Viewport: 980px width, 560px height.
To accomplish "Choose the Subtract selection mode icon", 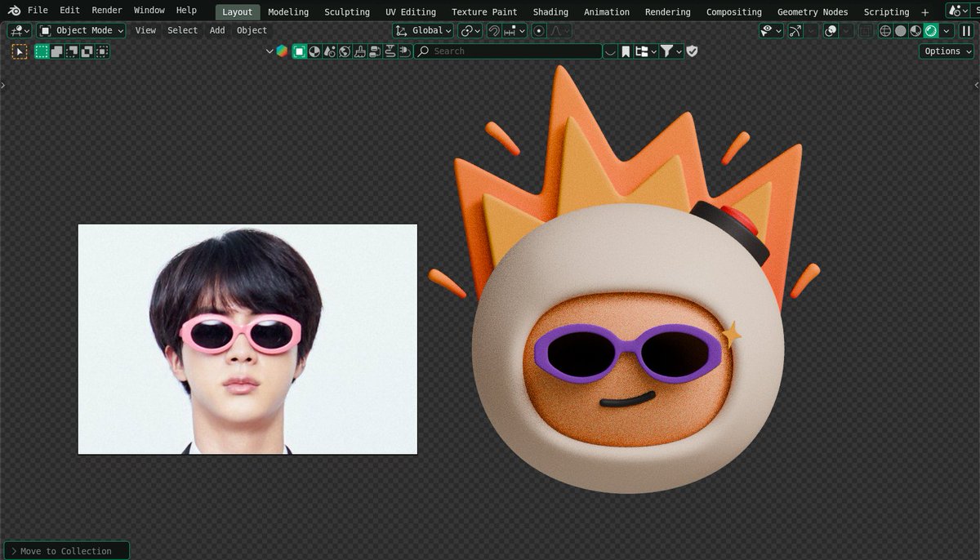I will pos(72,51).
